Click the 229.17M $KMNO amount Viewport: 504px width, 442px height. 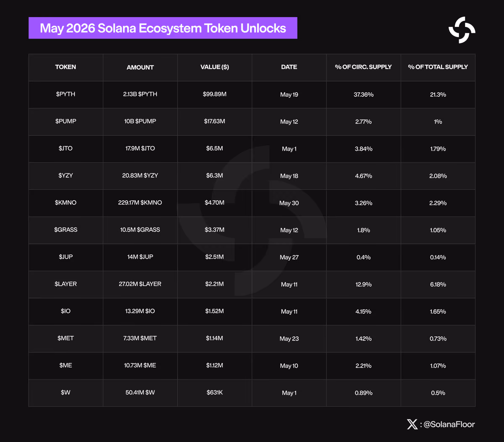coord(140,202)
